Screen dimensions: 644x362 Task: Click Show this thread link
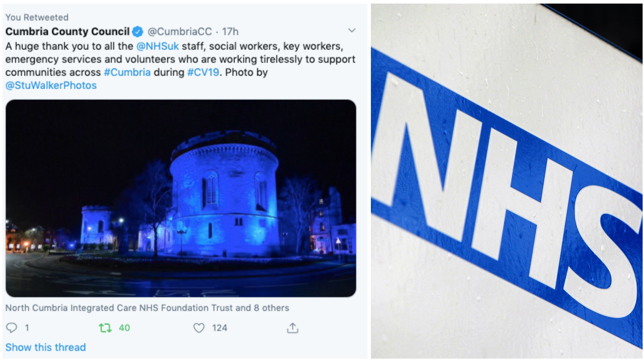point(45,347)
